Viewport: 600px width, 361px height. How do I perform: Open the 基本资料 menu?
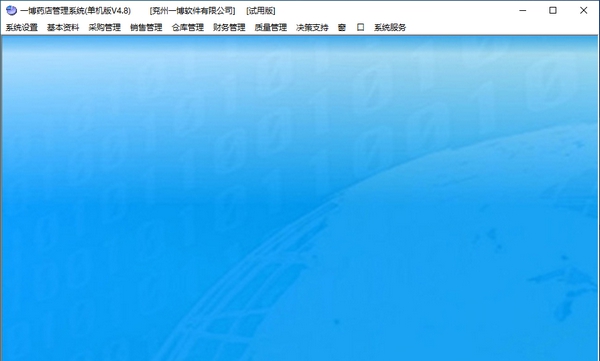coord(63,27)
